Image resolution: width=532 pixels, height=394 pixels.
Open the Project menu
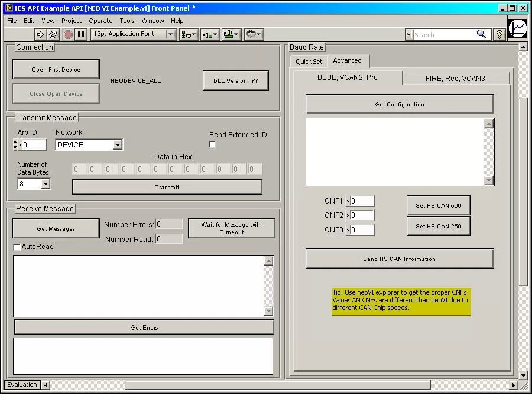tap(72, 21)
